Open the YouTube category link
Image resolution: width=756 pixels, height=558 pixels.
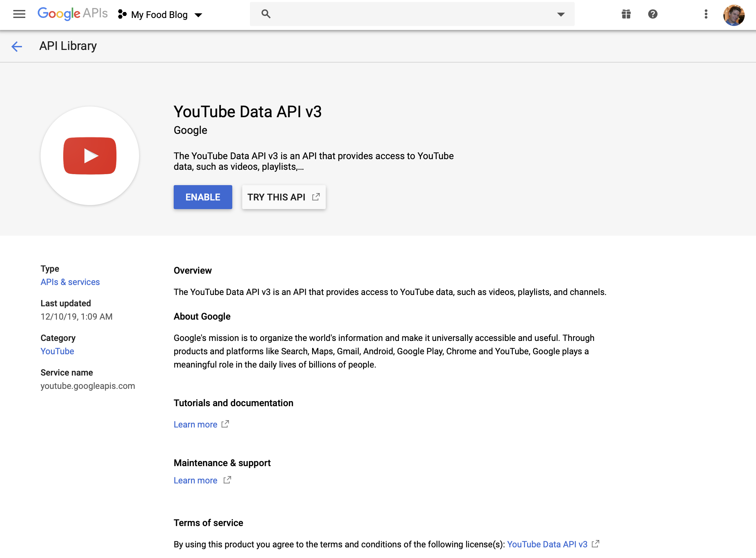(57, 351)
